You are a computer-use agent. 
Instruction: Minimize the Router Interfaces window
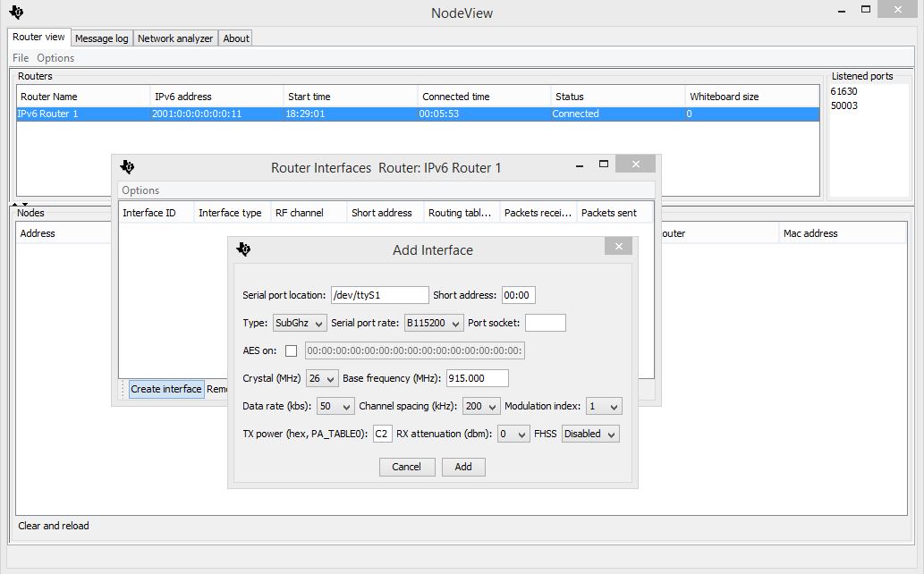(x=580, y=167)
